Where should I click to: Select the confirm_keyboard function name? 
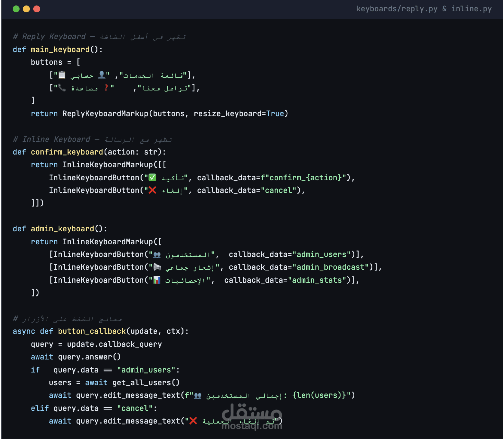tap(67, 152)
